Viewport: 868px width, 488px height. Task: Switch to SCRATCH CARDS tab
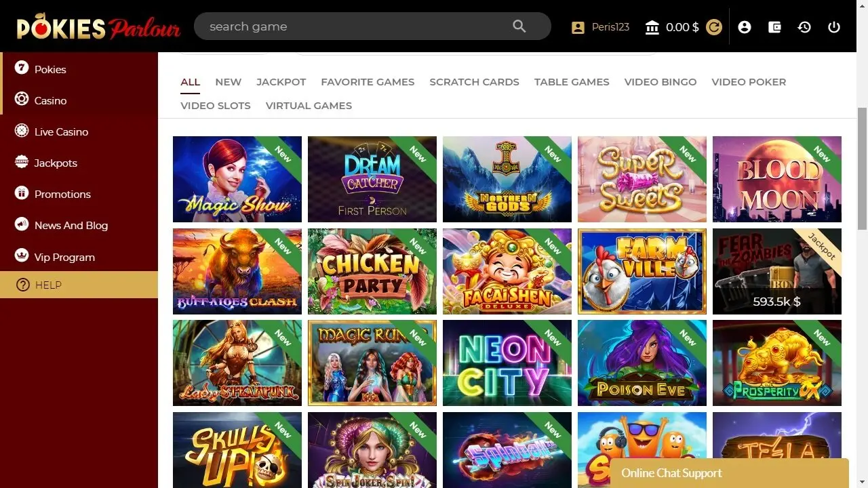point(474,82)
